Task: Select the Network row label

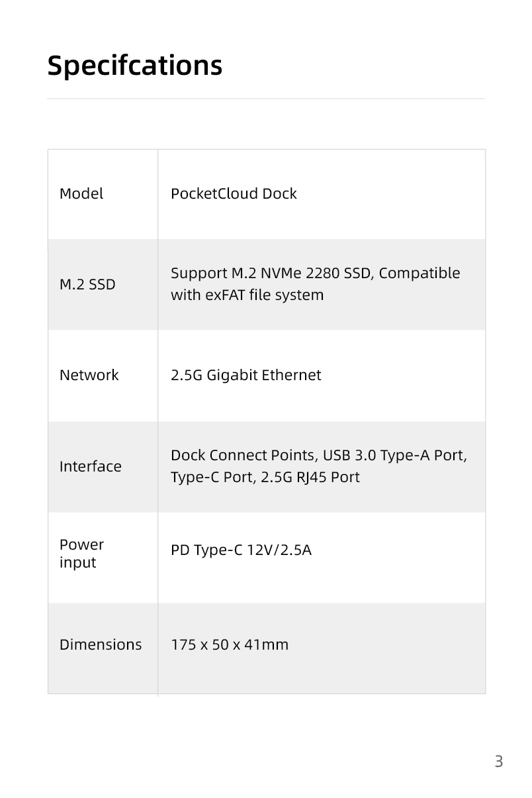Action: 89,375
